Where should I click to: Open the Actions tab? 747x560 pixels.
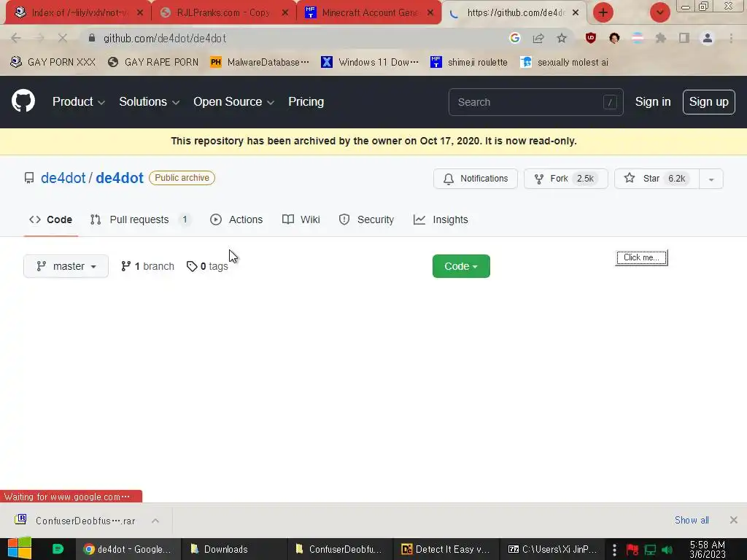[x=236, y=219]
